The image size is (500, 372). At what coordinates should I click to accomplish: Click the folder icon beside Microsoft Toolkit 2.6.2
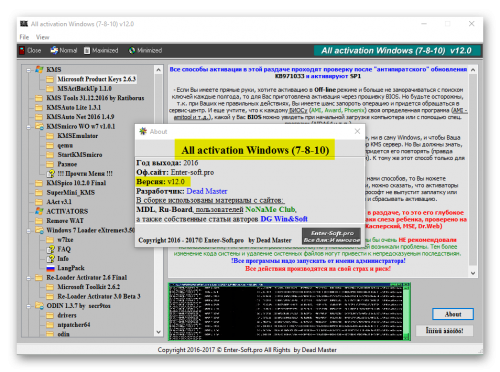[x=50, y=287]
